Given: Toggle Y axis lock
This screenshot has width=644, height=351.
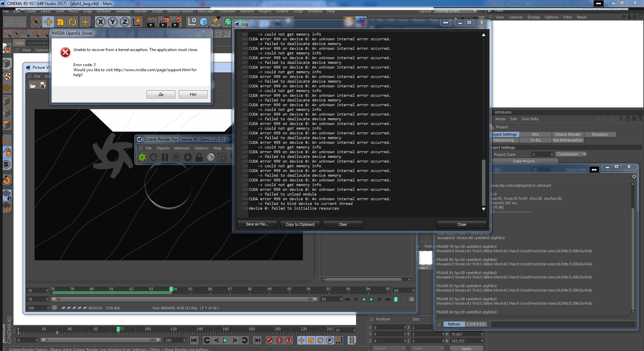Looking at the screenshot, I should 112,22.
